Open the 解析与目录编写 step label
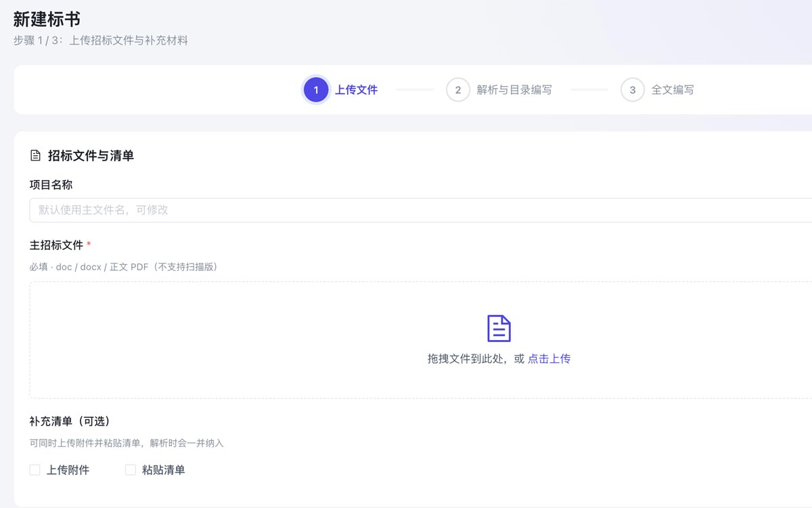The height and width of the screenshot is (508, 812). pyautogui.click(x=514, y=89)
